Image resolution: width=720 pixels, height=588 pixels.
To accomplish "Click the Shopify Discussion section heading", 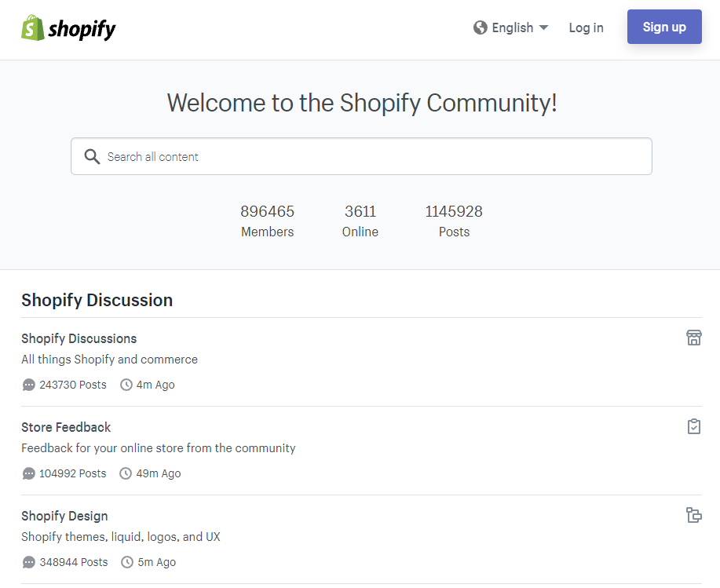I will click(97, 300).
